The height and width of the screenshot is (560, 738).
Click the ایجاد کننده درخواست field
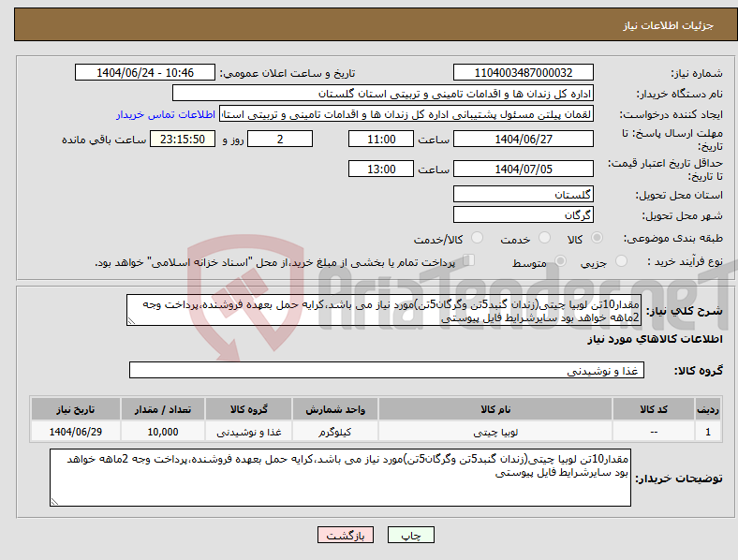[x=406, y=114]
